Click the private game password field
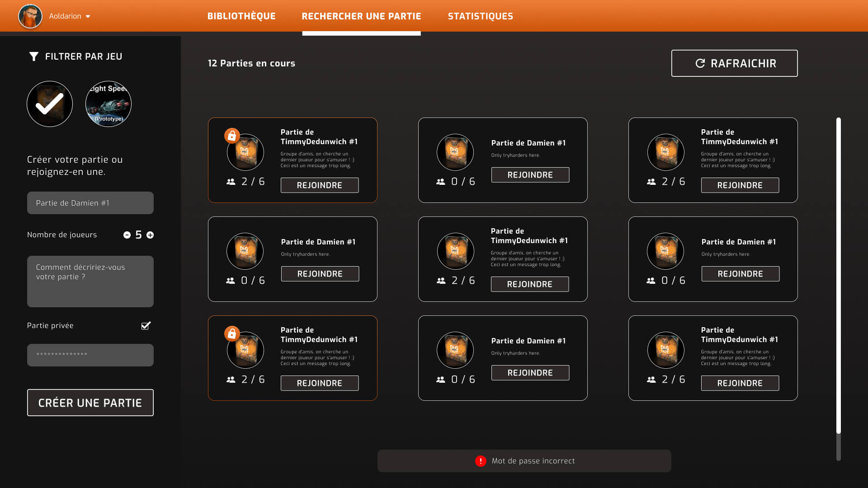The width and height of the screenshot is (868, 488). pyautogui.click(x=90, y=355)
